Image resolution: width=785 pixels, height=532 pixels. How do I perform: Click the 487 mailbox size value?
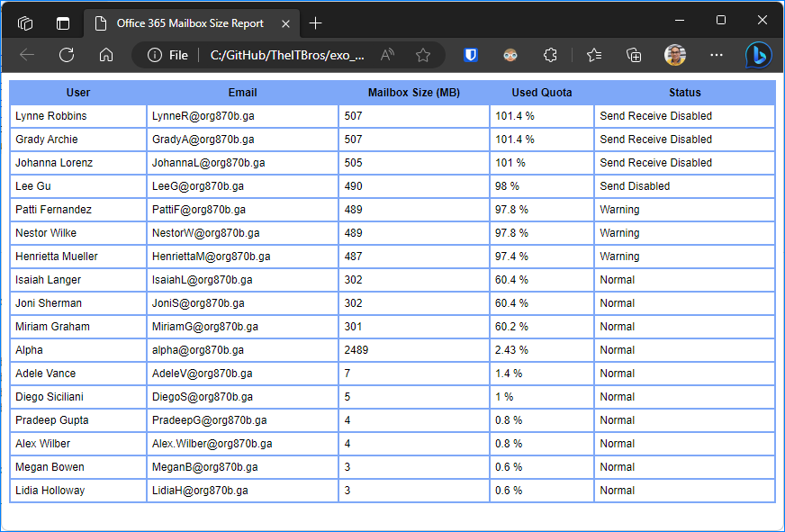pyautogui.click(x=354, y=257)
